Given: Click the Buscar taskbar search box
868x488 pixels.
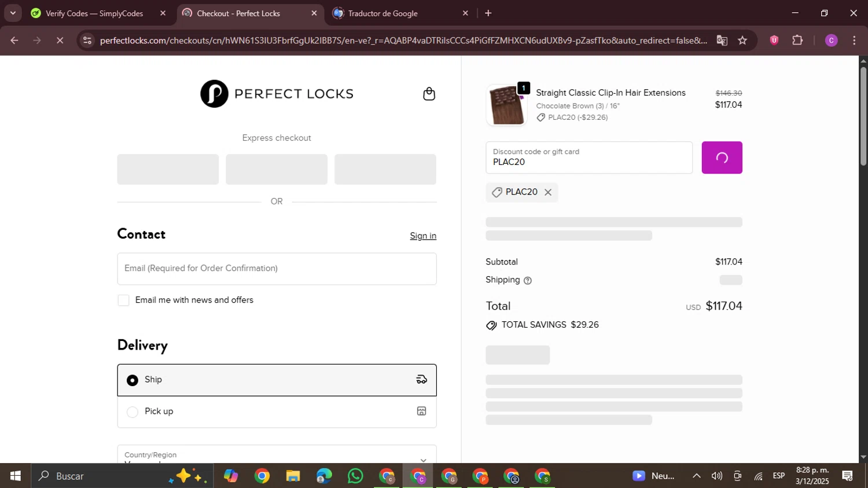Looking at the screenshot, I should pos(122,476).
